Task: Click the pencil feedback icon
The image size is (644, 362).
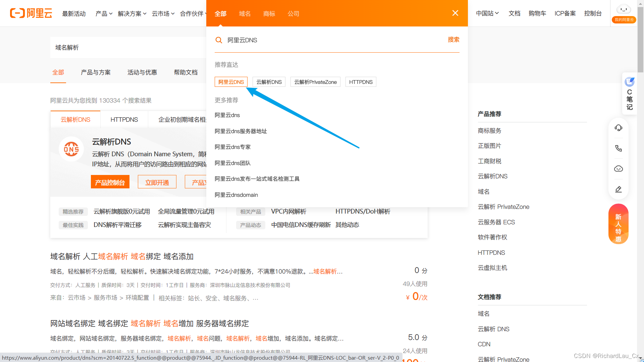Action: (x=619, y=189)
